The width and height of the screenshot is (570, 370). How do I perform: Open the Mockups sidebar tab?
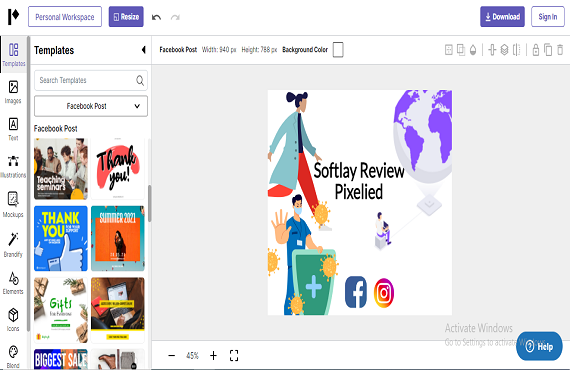(13, 205)
